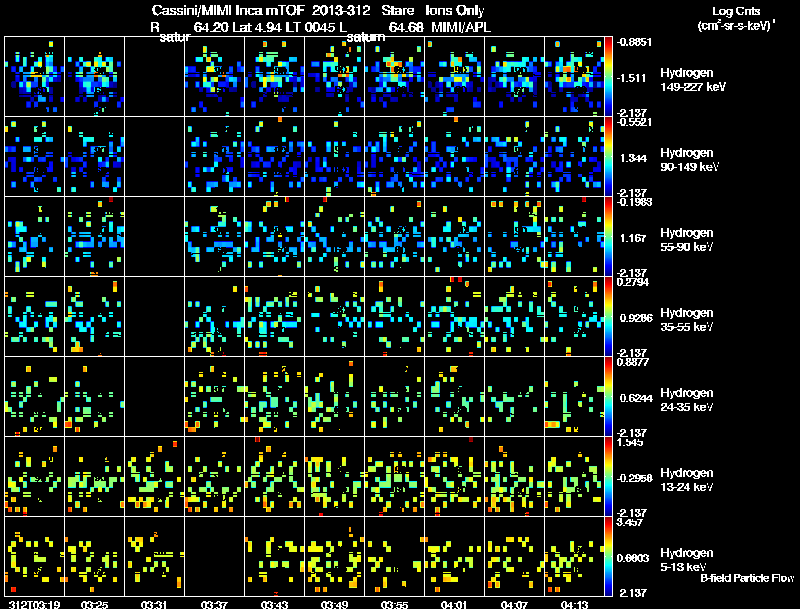Image resolution: width=800 pixels, height=609 pixels.
Task: Select the 'Hydrogen 55-90 keV' row label
Action: pyautogui.click(x=687, y=240)
